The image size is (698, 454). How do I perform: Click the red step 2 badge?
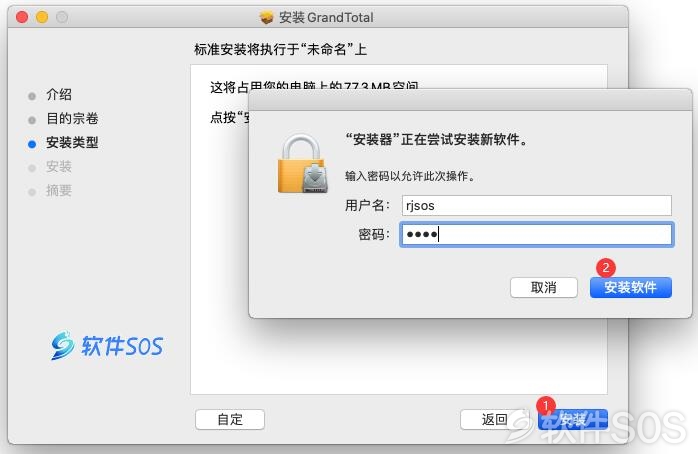(x=605, y=268)
